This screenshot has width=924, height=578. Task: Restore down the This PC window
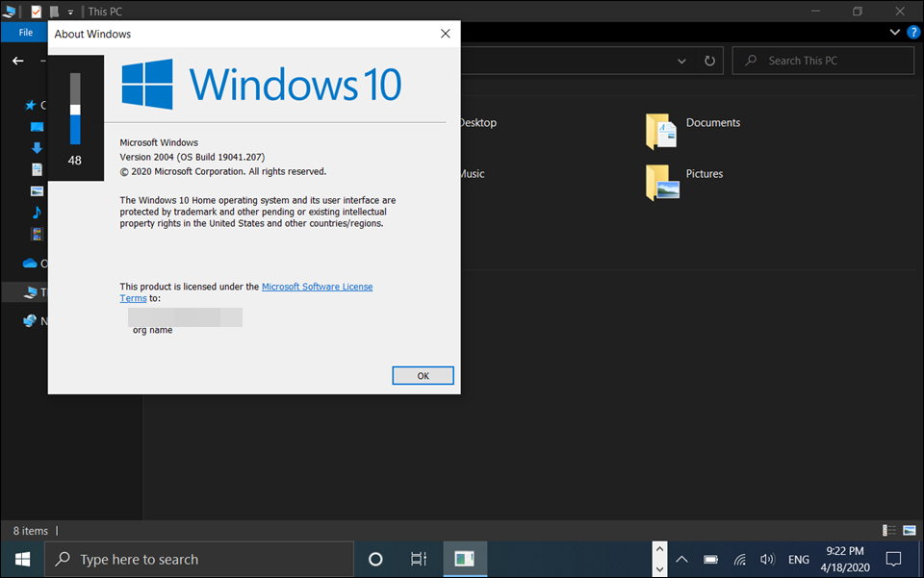[858, 12]
